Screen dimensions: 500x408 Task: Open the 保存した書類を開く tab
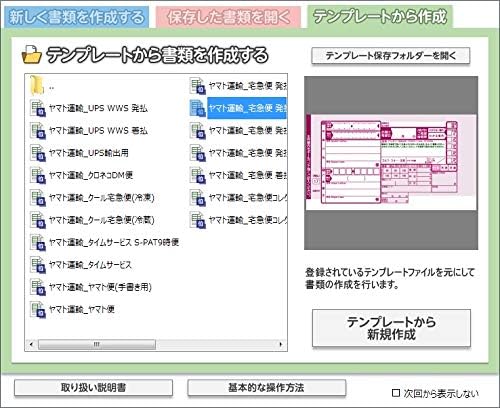(228, 17)
